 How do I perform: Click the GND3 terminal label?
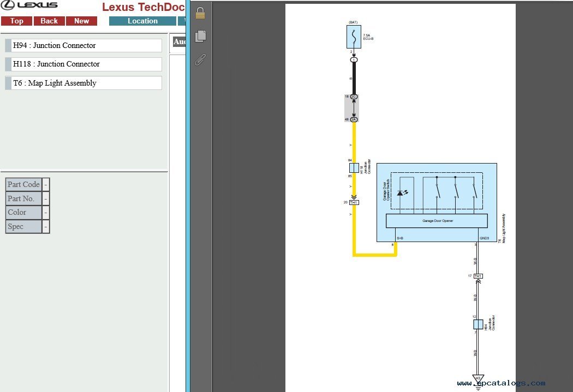[484, 238]
